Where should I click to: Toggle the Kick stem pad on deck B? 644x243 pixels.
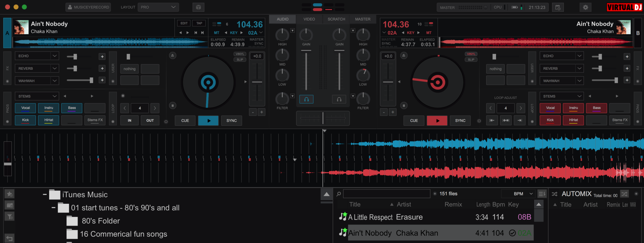click(550, 120)
